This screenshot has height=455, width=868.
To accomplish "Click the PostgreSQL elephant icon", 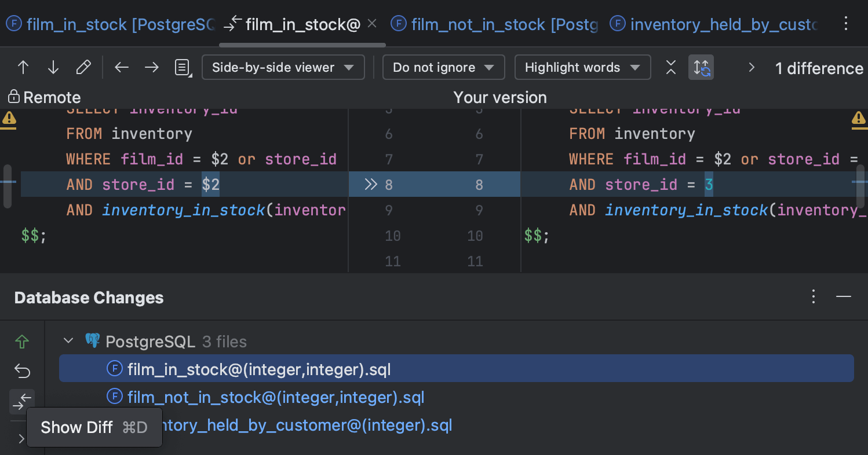I will click(93, 341).
